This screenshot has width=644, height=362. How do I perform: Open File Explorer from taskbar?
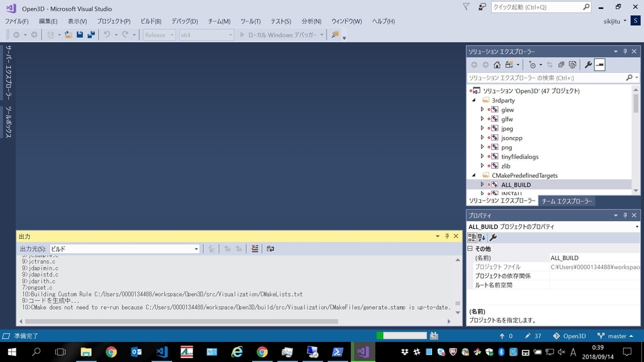tap(86, 352)
